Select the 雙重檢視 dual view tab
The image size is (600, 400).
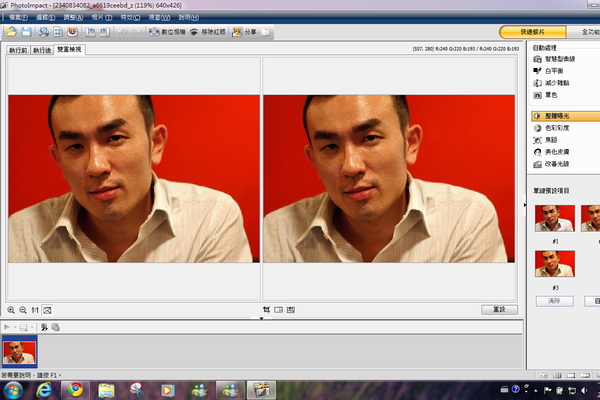(x=70, y=49)
